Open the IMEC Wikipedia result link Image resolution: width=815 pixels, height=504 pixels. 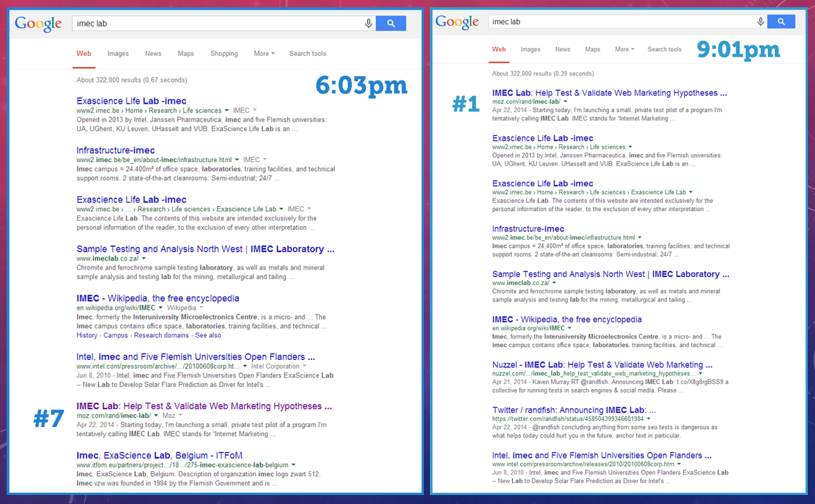158,298
